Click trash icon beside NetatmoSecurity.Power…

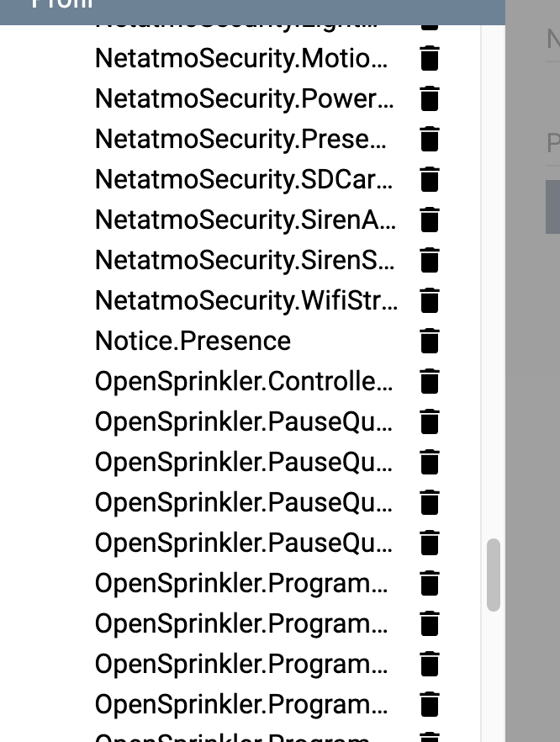point(430,98)
